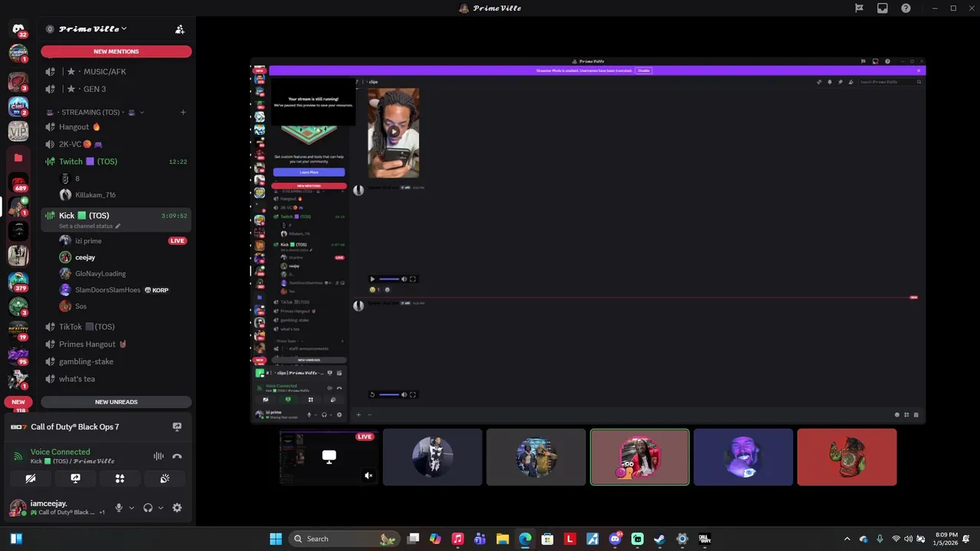
Task: Mute the microphone
Action: (x=119, y=508)
